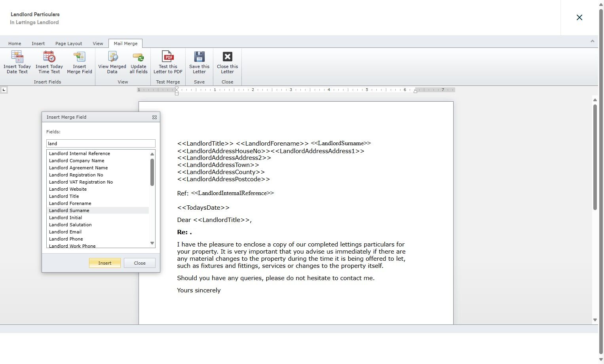604x364 pixels.
Task: Open the Page Layout tab
Action: (x=69, y=44)
